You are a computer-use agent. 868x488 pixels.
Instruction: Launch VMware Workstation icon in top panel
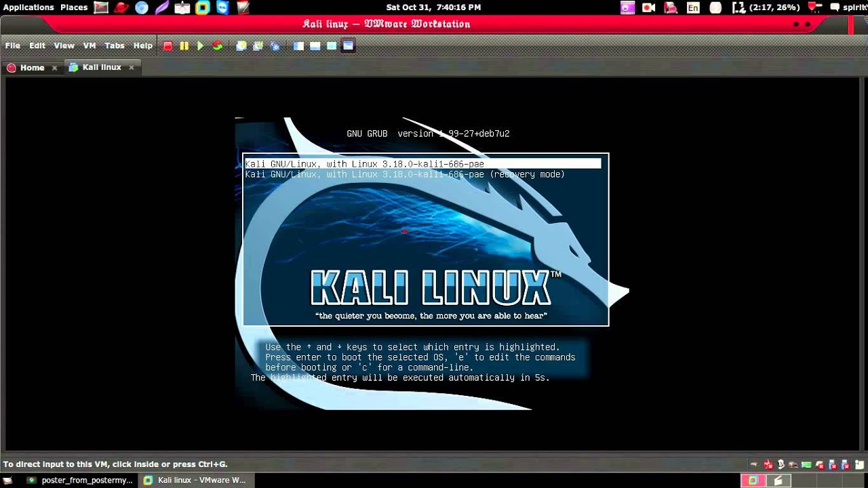coord(203,7)
